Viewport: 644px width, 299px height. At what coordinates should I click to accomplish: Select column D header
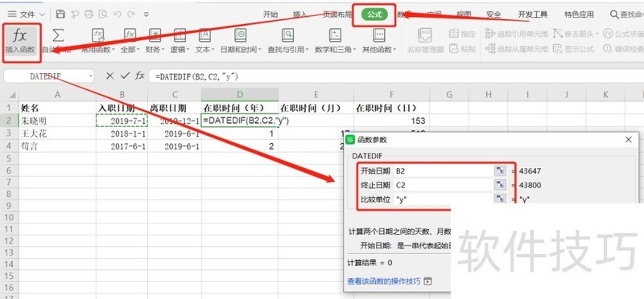[240, 95]
